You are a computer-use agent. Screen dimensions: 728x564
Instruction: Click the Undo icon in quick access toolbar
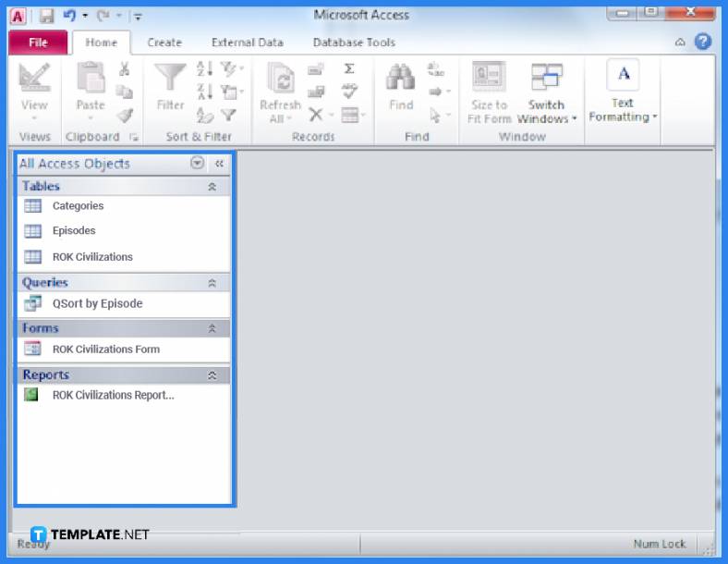click(x=69, y=16)
